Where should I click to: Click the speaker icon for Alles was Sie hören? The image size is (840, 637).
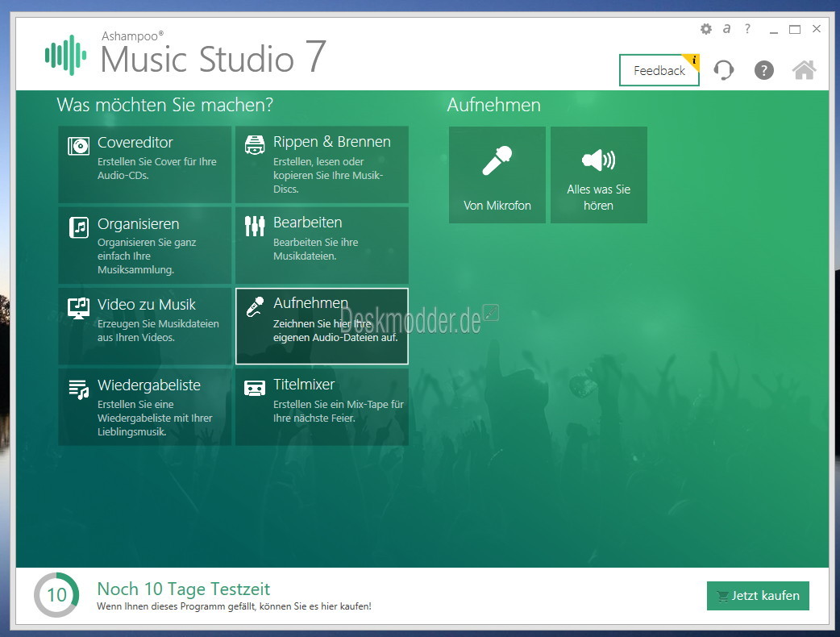click(598, 160)
